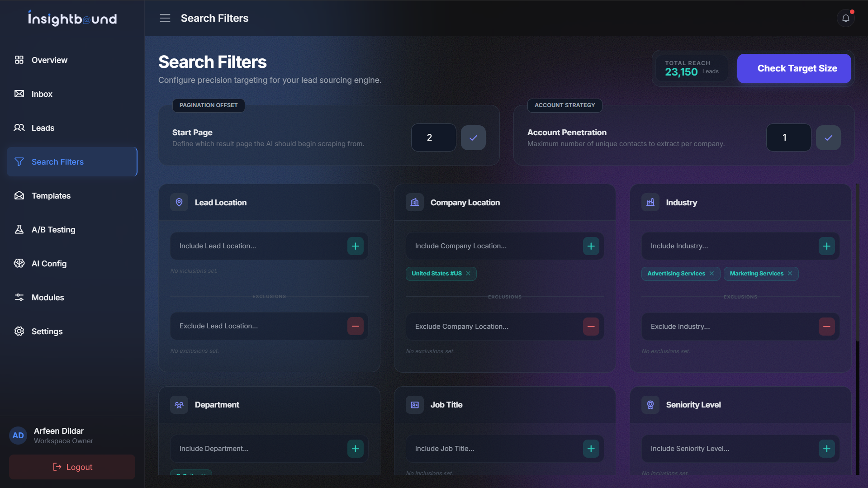
Task: Log out with Logout button
Action: pos(72,467)
